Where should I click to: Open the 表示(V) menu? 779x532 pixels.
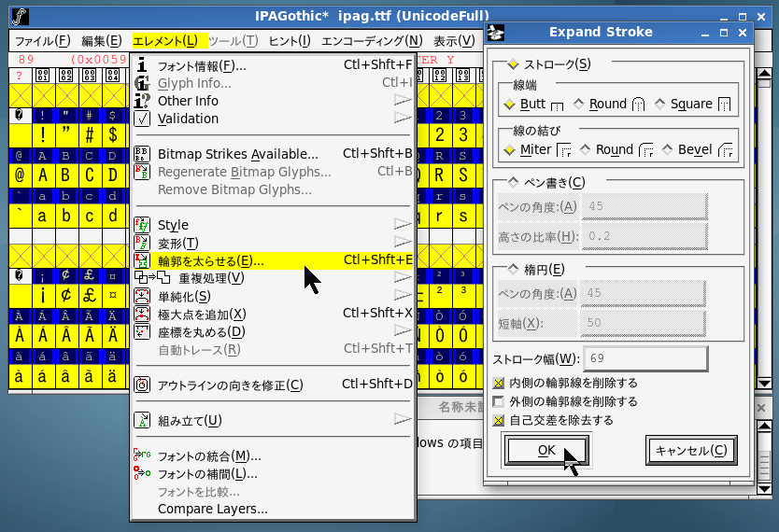[x=454, y=41]
